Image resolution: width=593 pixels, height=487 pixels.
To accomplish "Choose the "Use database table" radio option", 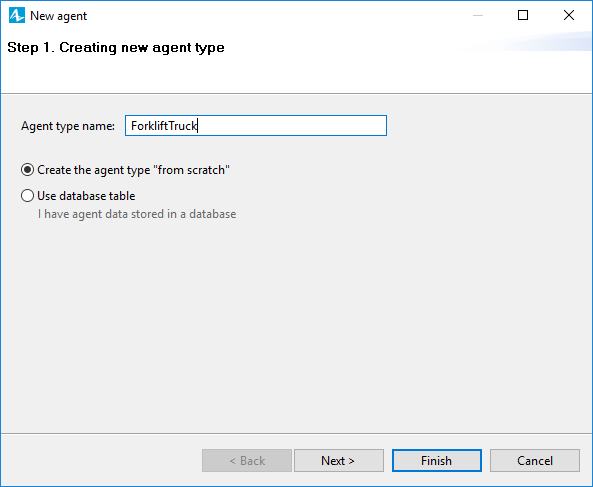I will click(x=27, y=196).
